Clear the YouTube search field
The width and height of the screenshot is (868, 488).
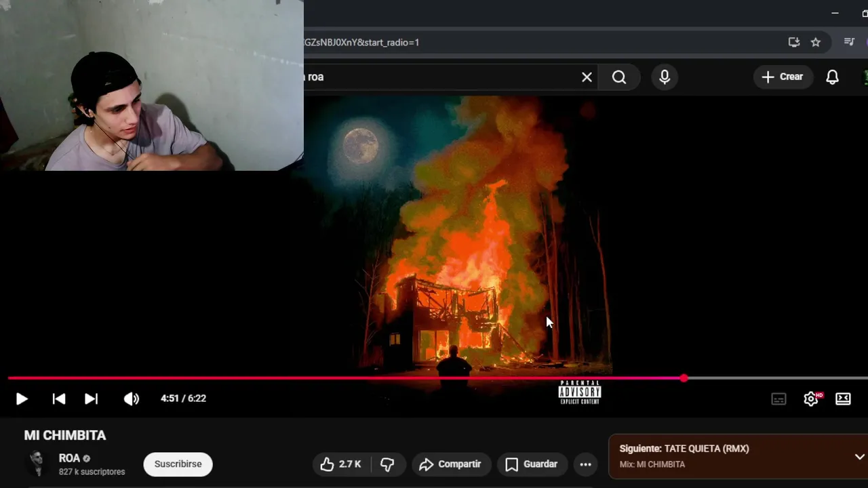(587, 77)
